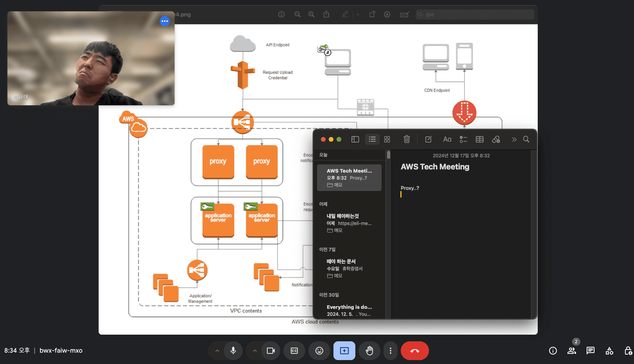Open highlight pen options dropdown arrow
Image resolution: width=634 pixels, height=364 pixels.
point(358,14)
